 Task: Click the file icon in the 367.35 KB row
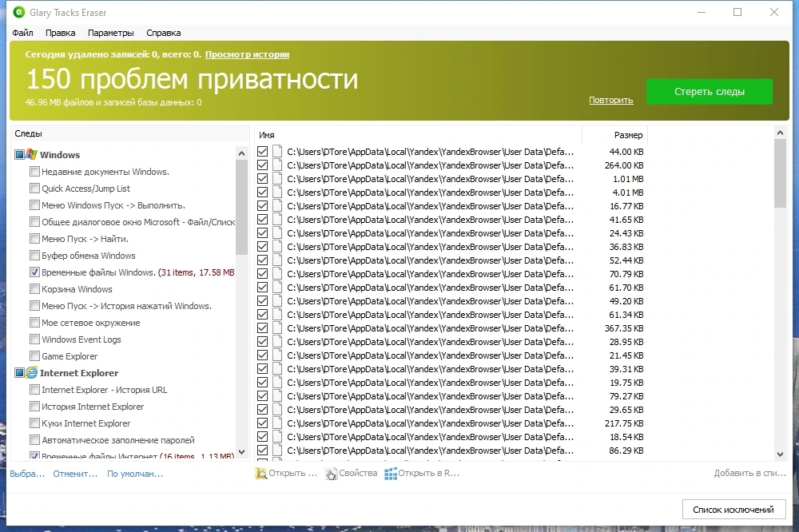coord(277,328)
